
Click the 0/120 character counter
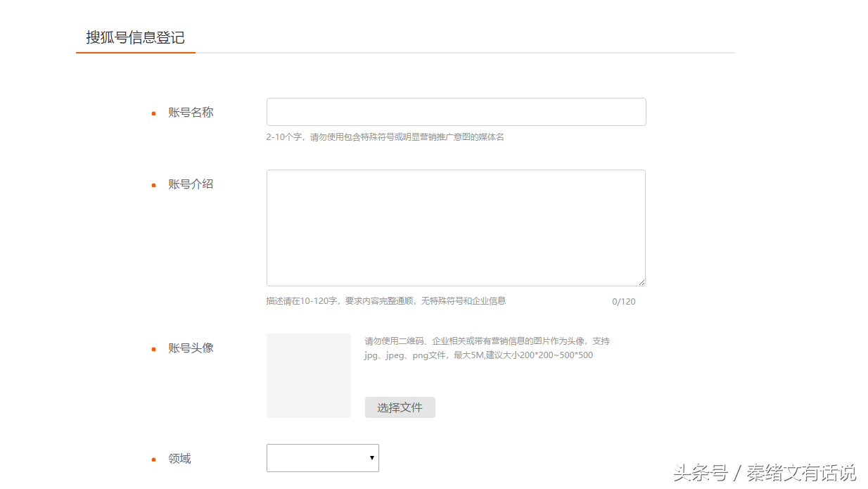click(623, 302)
